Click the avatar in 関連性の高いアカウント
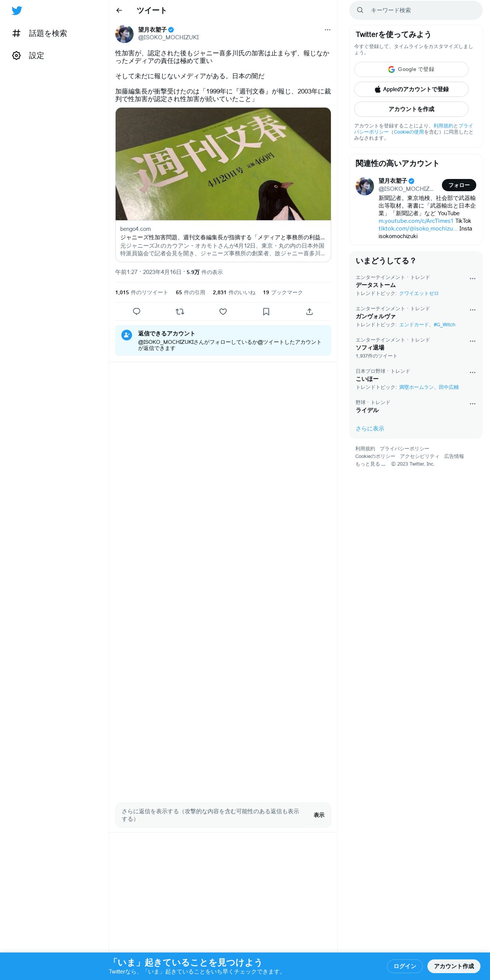The height and width of the screenshot is (980, 490). coord(365,186)
